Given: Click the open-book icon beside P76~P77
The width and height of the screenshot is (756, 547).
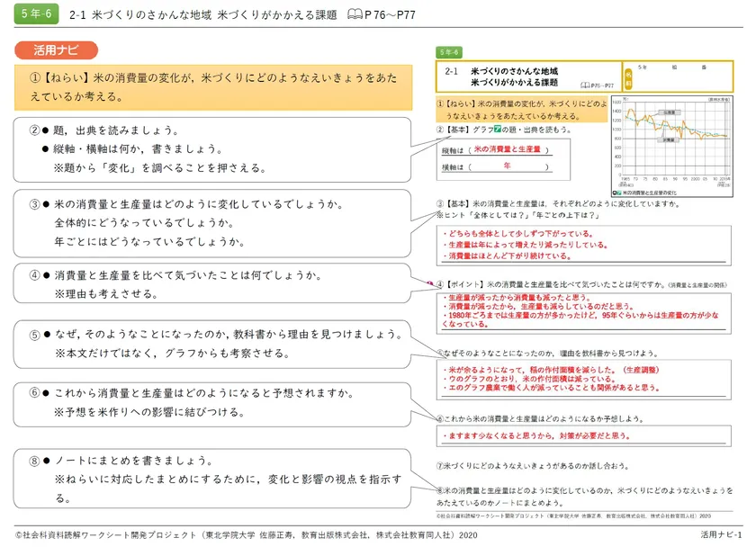Looking at the screenshot, I should [x=355, y=14].
